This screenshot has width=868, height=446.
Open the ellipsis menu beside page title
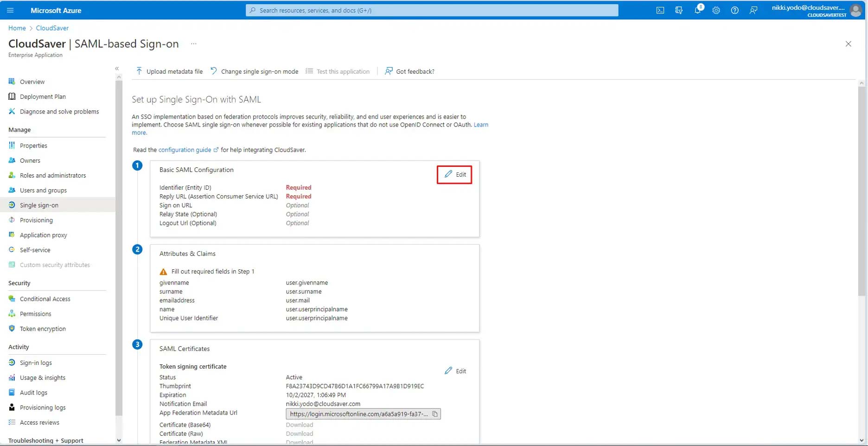(x=194, y=44)
